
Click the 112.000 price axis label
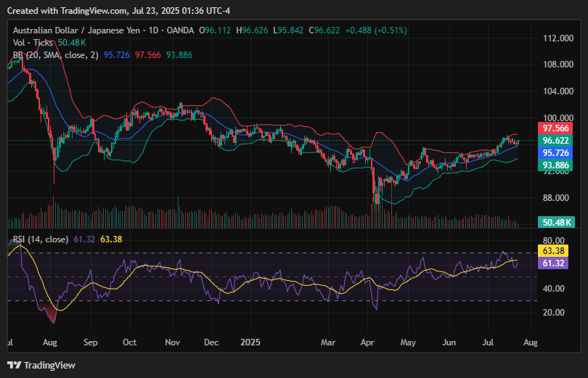point(558,38)
